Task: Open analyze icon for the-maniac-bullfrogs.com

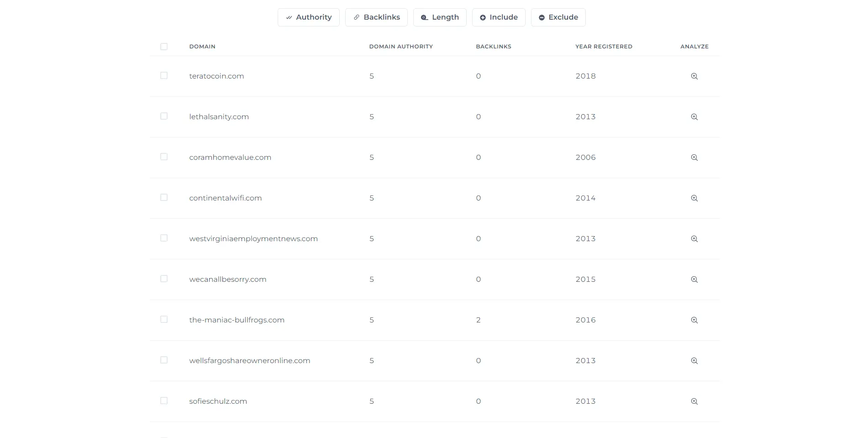Action: coord(694,320)
